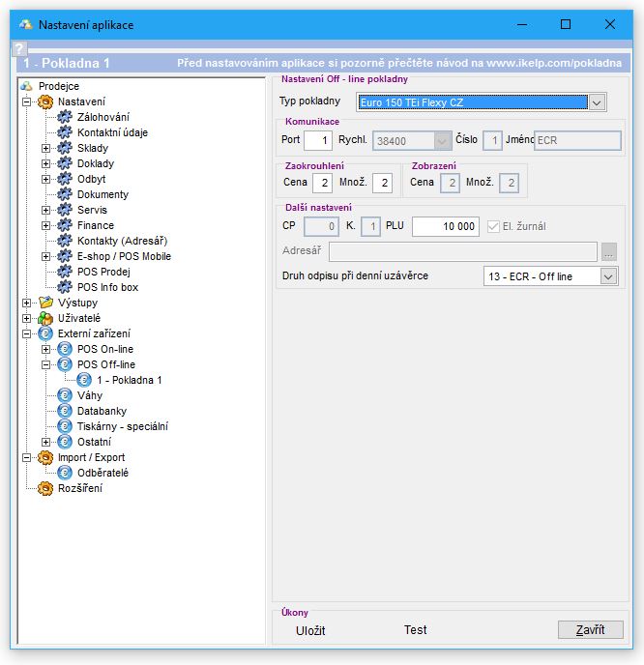Expand the Sklady tree node
644x665 pixels.
click(45, 148)
